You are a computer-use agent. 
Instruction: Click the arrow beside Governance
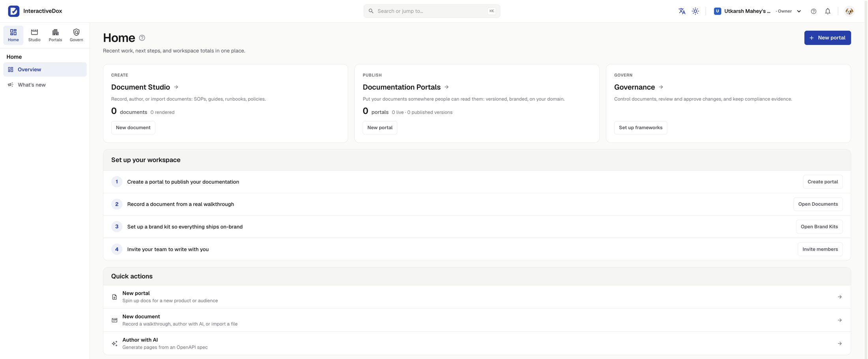coord(661,87)
